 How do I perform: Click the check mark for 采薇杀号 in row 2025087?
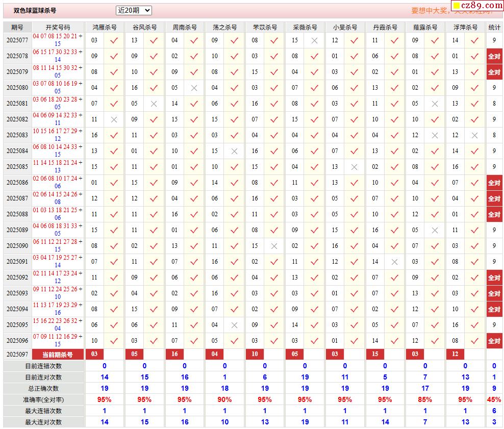[314, 198]
